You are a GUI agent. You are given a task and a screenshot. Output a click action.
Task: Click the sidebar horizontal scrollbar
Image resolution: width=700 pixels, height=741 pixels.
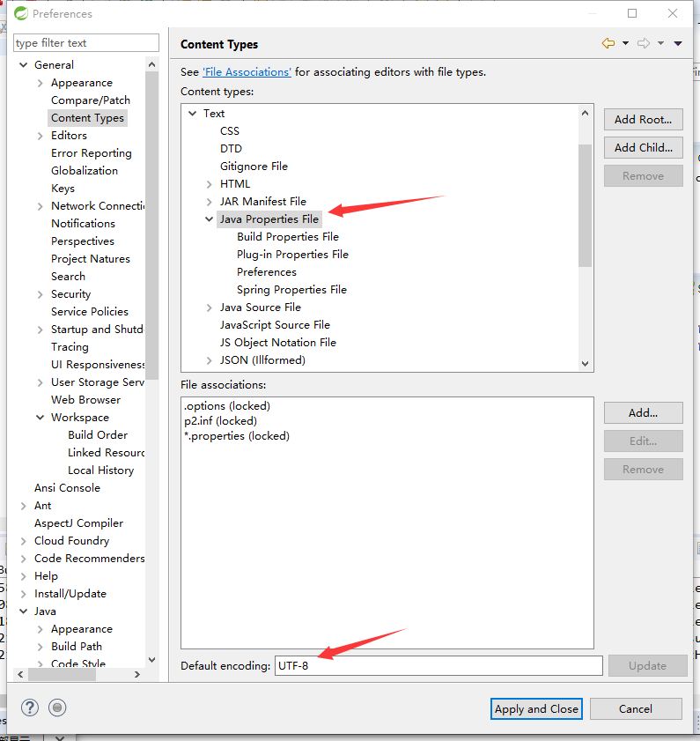point(62,674)
